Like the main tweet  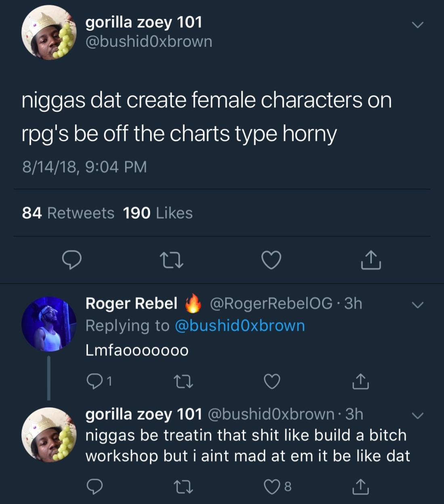coord(271,260)
